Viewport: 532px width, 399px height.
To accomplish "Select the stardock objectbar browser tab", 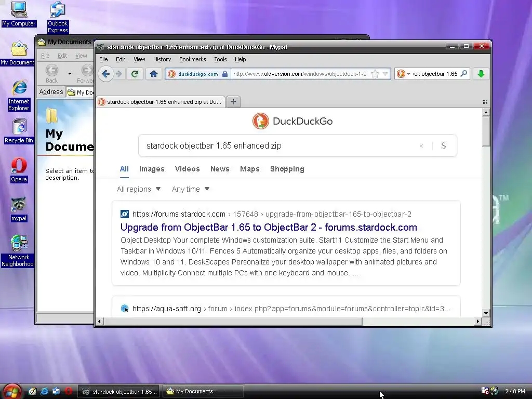I will tap(161, 102).
